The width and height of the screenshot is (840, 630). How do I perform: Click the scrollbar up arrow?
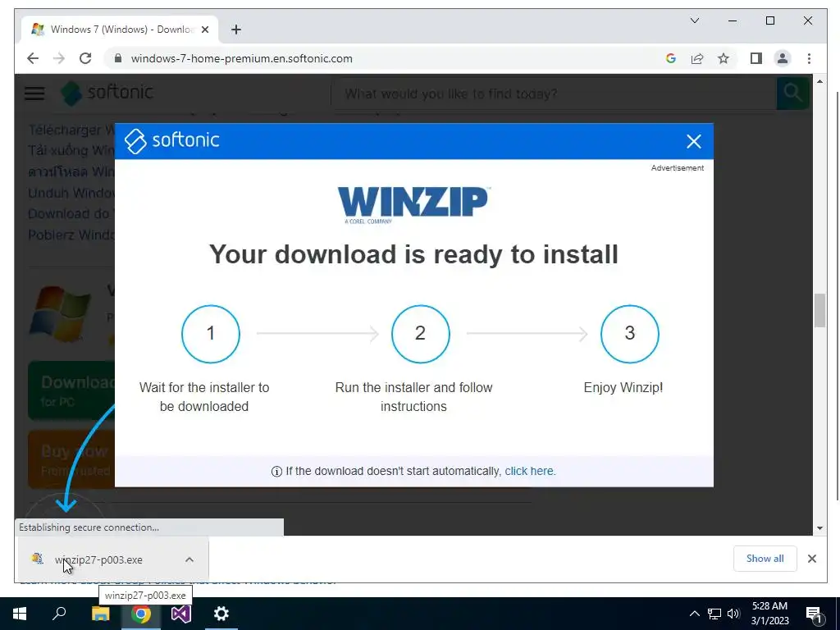coord(819,81)
